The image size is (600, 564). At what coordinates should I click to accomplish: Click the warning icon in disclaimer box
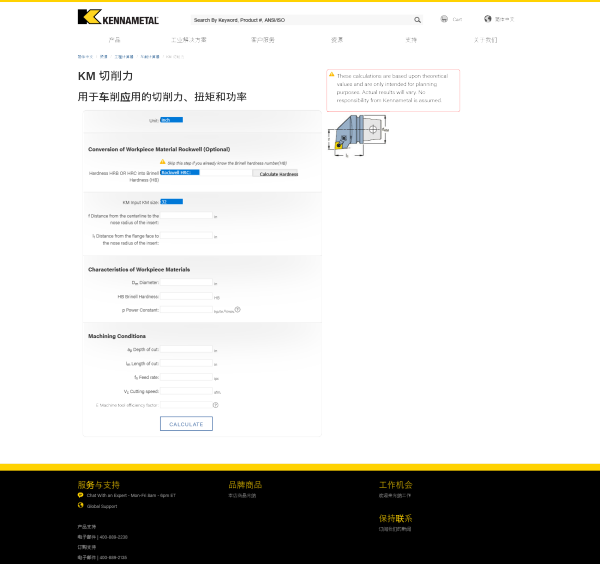point(332,75)
